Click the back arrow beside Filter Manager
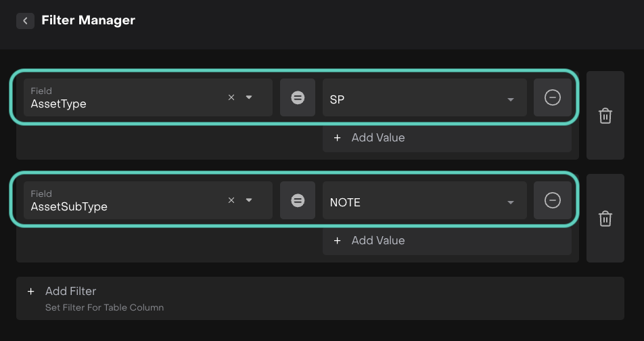The image size is (644, 341). [x=25, y=21]
